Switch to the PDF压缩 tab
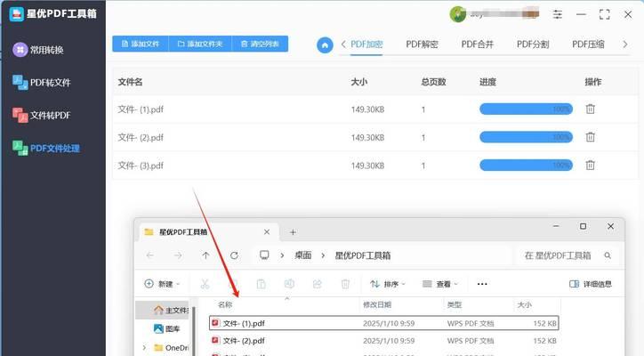644x356 pixels. click(588, 44)
